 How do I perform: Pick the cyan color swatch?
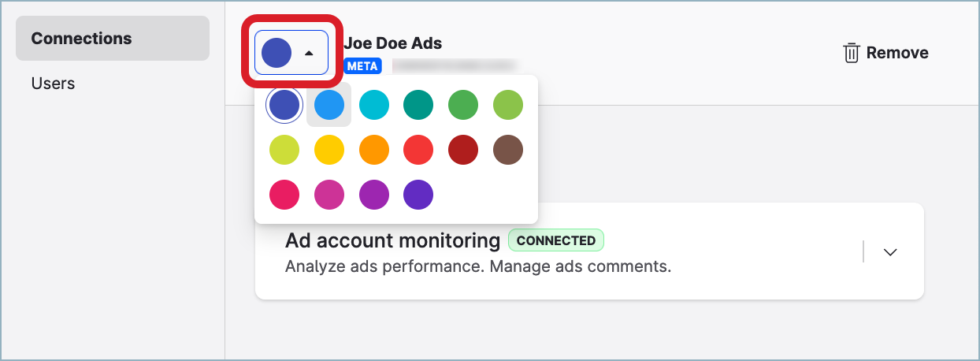(374, 104)
